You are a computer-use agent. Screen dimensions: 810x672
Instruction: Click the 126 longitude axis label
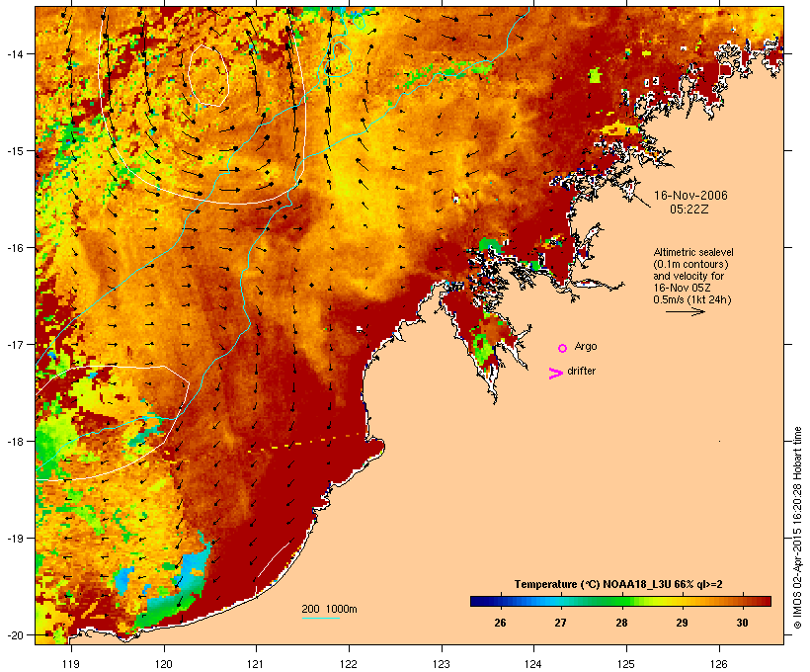(718, 664)
